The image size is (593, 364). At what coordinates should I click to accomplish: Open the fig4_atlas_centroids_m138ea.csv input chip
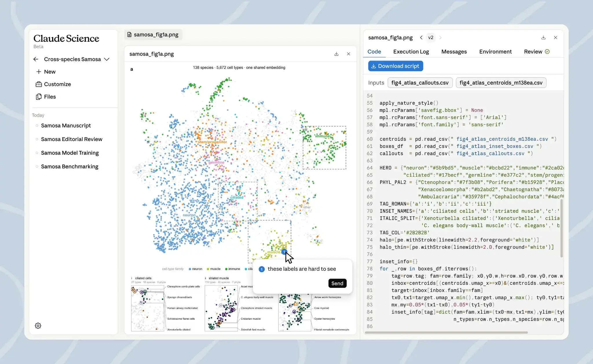point(501,83)
